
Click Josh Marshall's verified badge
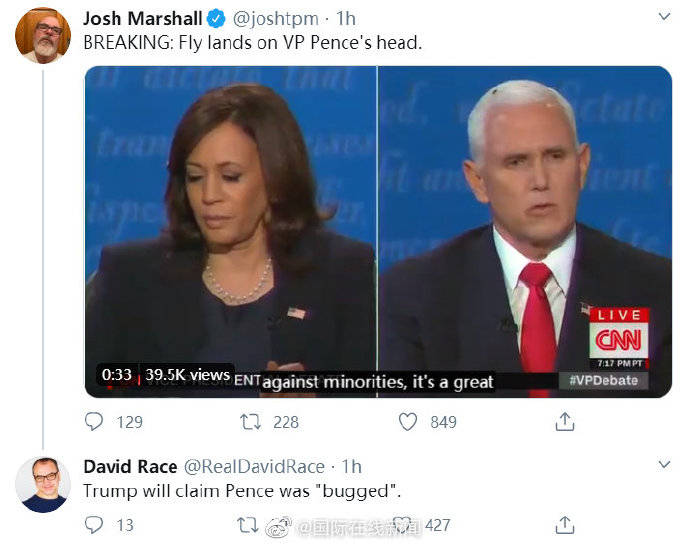215,19
